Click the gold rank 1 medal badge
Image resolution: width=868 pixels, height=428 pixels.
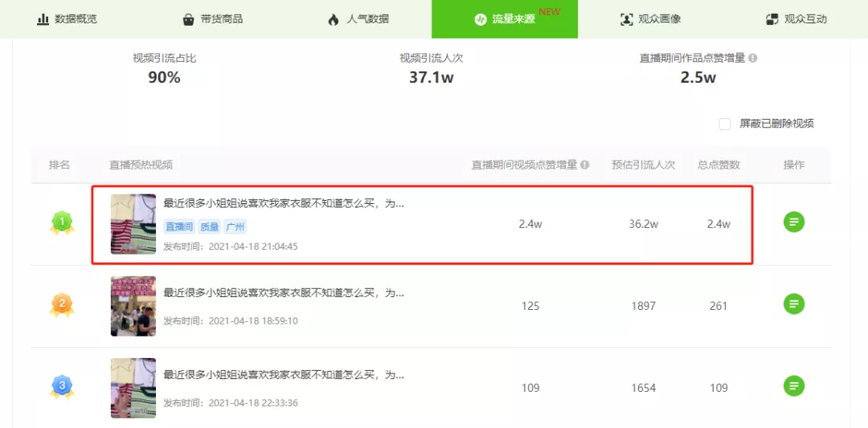(x=61, y=222)
